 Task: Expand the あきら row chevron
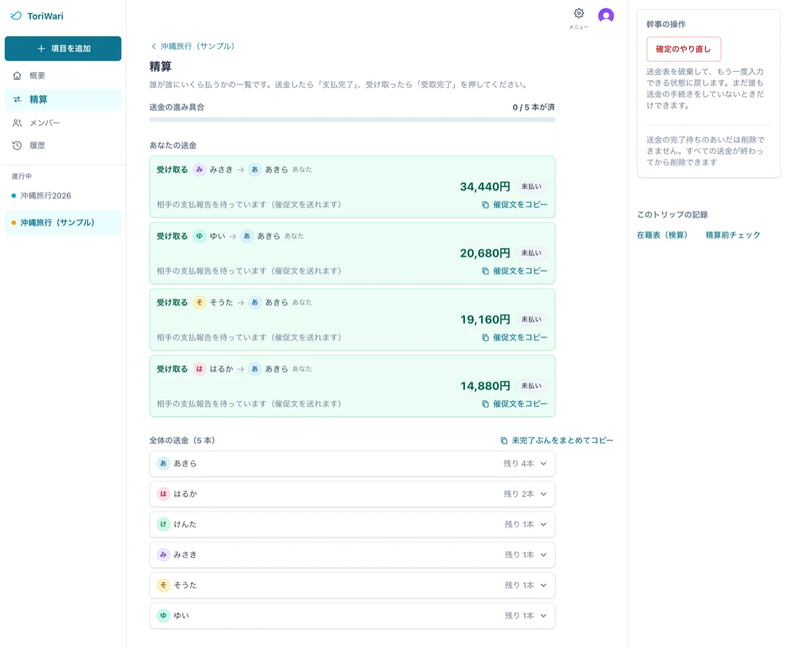[x=543, y=464]
